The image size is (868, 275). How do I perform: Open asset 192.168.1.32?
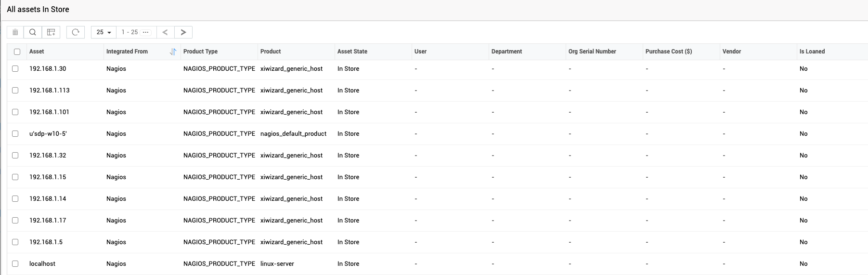(48, 156)
